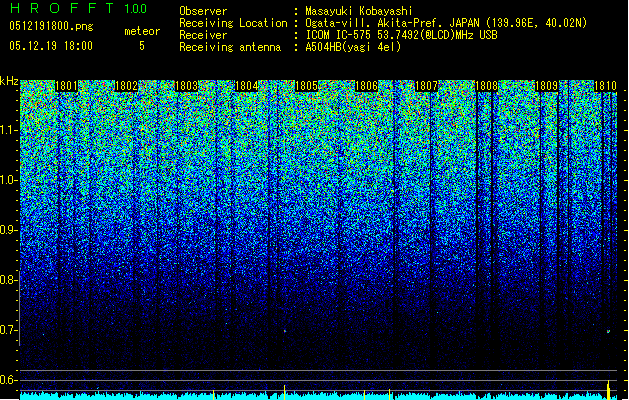This screenshot has height=400, width=629.
Task: Click the 1802 time marker
Action: [x=126, y=86]
